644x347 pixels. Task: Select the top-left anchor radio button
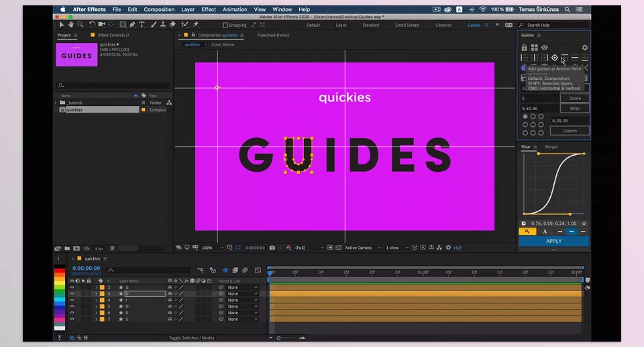tap(525, 116)
